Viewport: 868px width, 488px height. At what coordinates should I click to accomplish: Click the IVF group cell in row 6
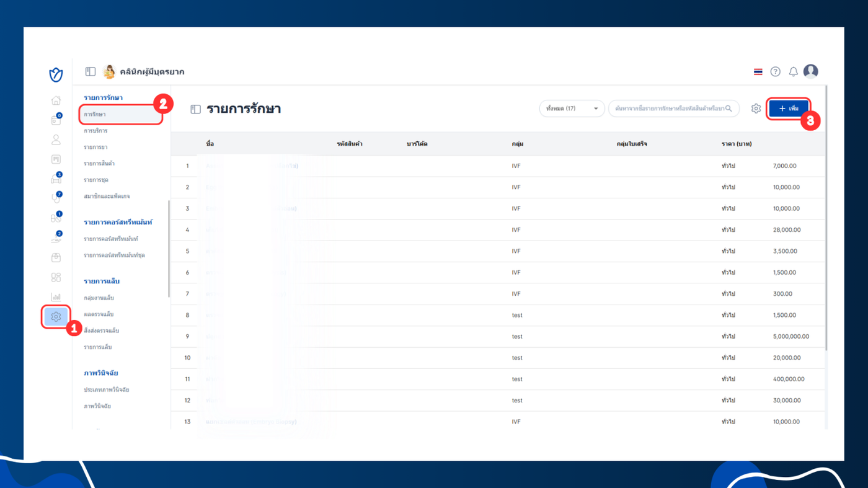tap(516, 273)
